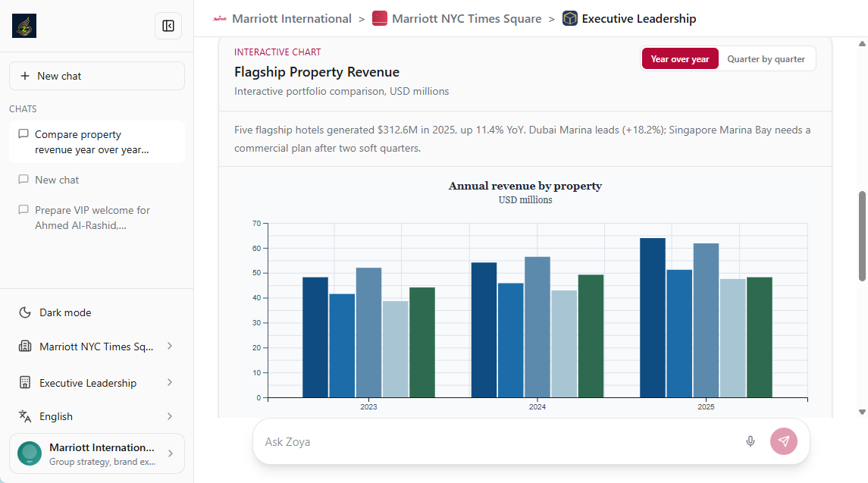Viewport: 868px width, 483px height.
Task: Open the Compare property revenue chat
Action: (x=97, y=142)
